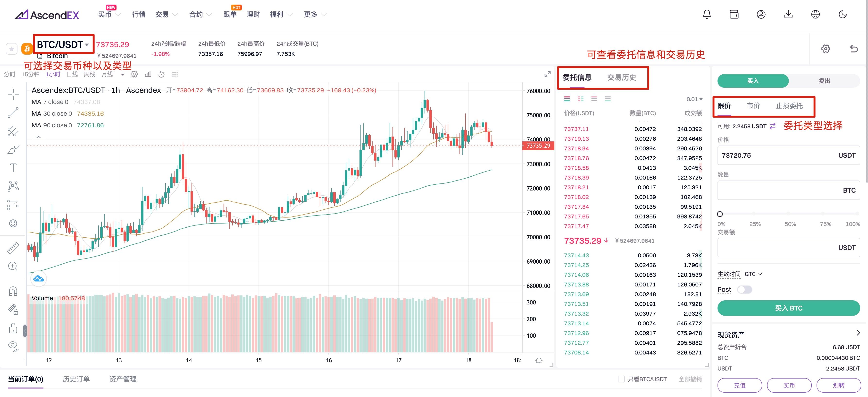
Task: Select the trend line drawing tool
Action: click(13, 113)
